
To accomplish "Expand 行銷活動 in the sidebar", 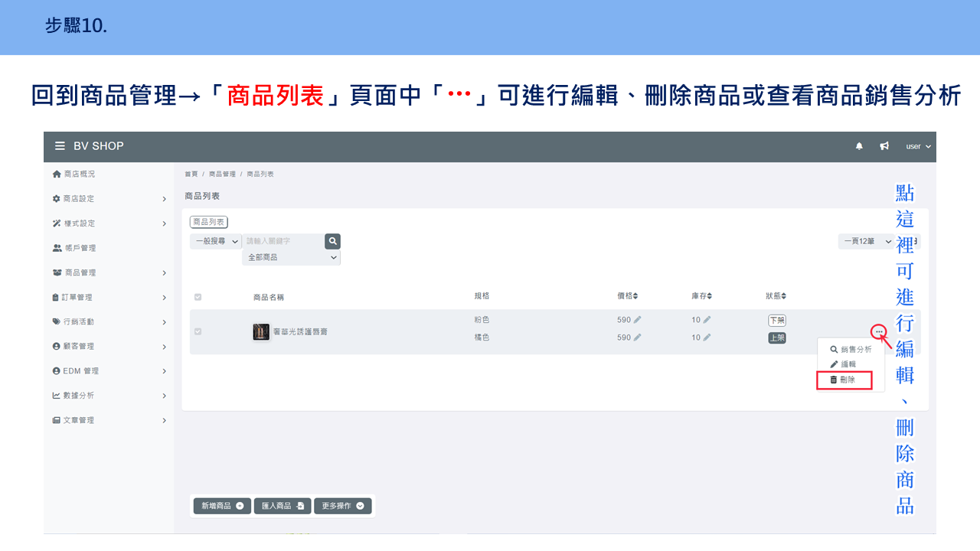I will 109,321.
